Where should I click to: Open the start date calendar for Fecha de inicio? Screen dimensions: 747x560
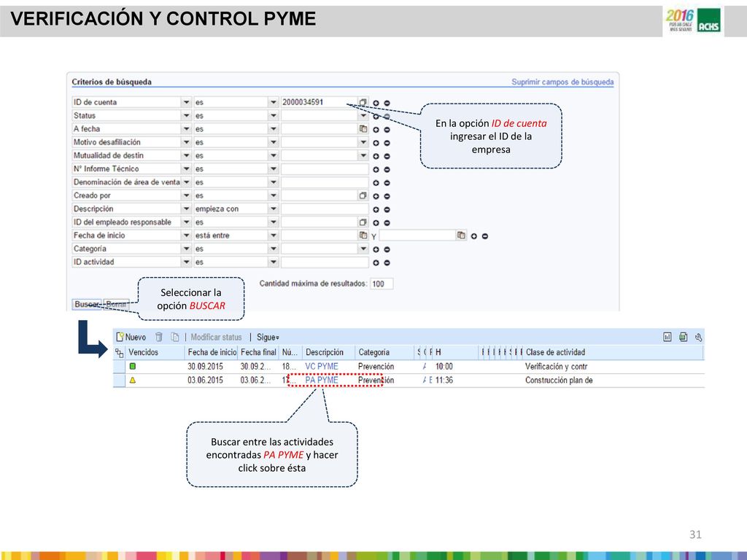363,236
